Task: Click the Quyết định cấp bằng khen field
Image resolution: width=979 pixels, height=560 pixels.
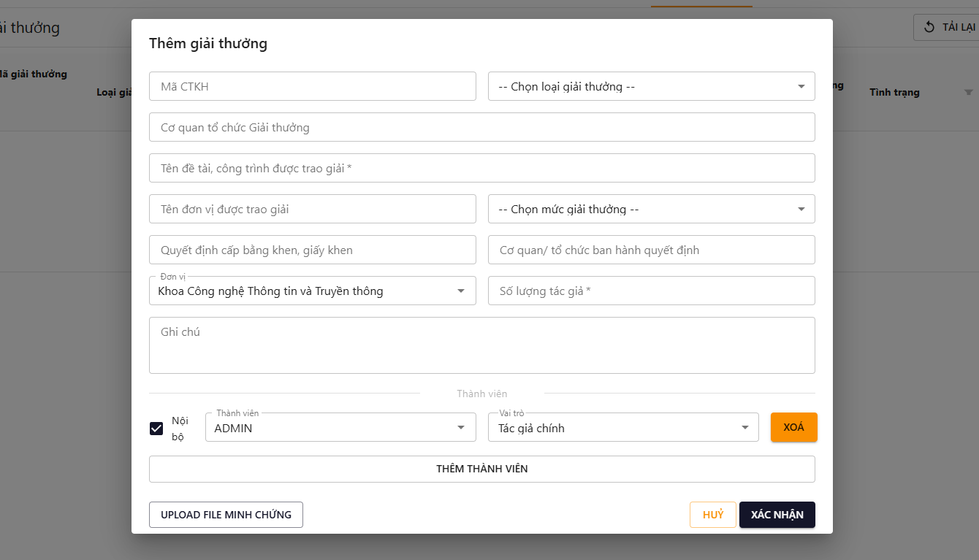Action: click(x=312, y=250)
